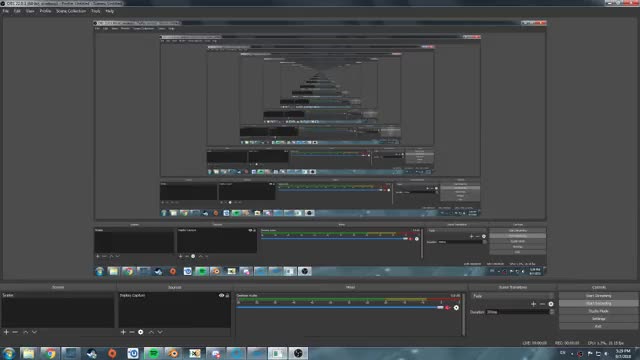
Task: Open the Profile menu
Action: click(45, 11)
